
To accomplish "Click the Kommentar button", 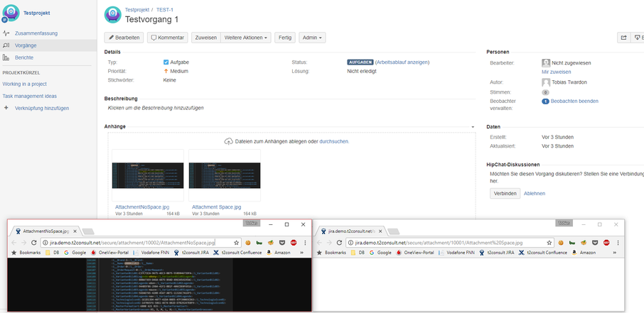I will click(x=168, y=38).
